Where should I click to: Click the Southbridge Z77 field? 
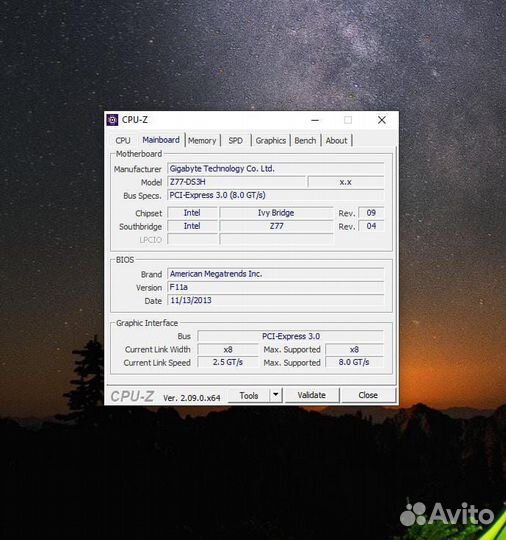click(276, 226)
